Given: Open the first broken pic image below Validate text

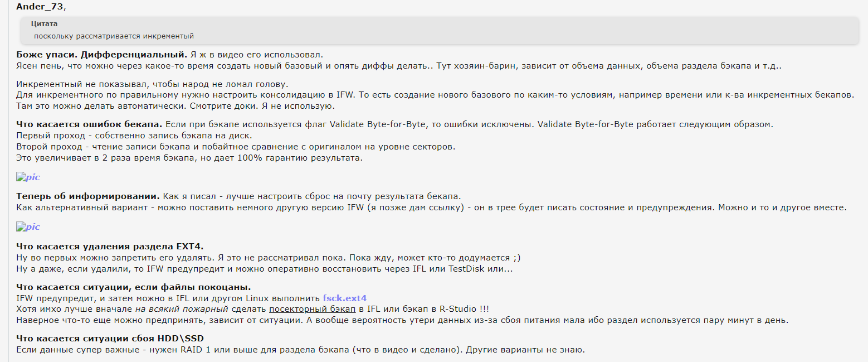Looking at the screenshot, I should [28, 177].
